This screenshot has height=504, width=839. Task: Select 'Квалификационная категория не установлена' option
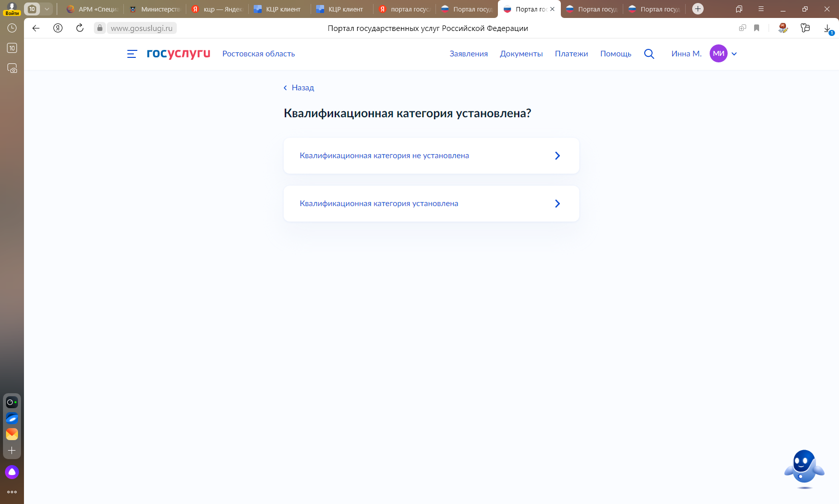click(x=431, y=156)
